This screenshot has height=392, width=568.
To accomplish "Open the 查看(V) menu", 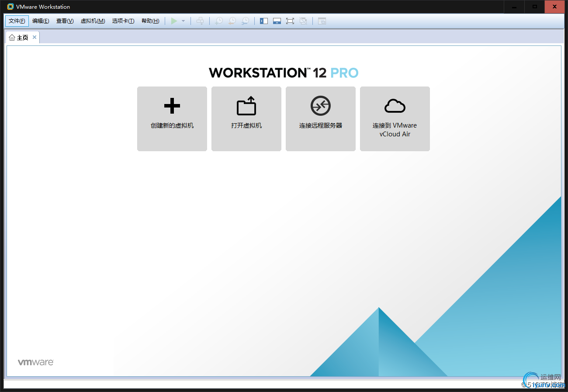I will point(65,21).
